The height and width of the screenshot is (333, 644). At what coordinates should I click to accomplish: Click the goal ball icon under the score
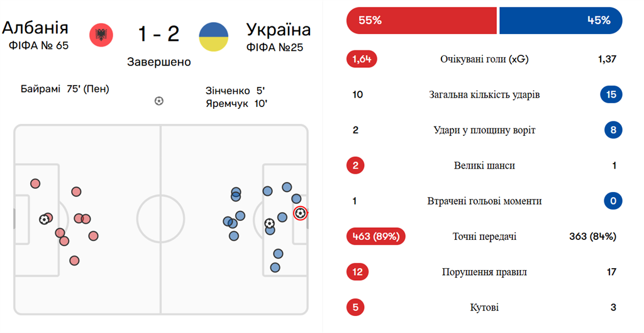(159, 101)
